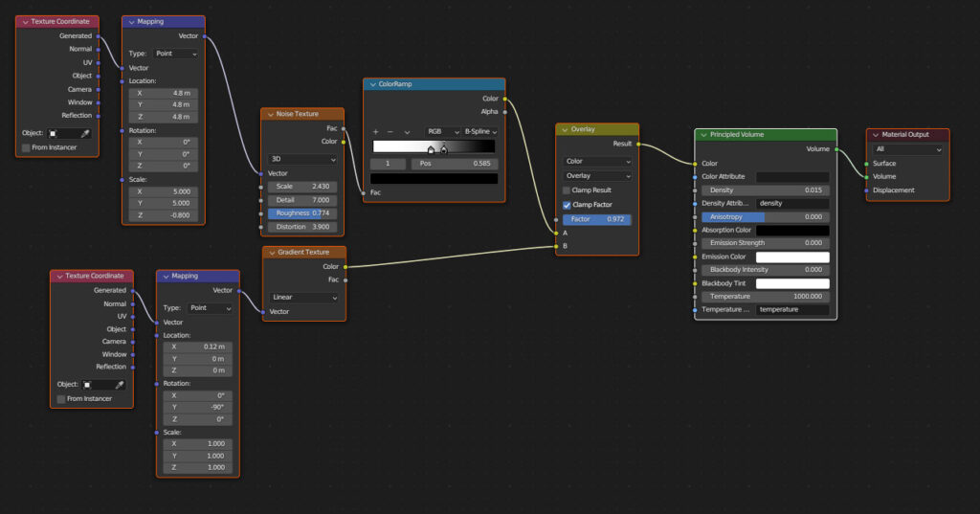Open Type Point dropdown on Mapping with 4.8 m location
The height and width of the screenshot is (514, 980).
[x=175, y=54]
